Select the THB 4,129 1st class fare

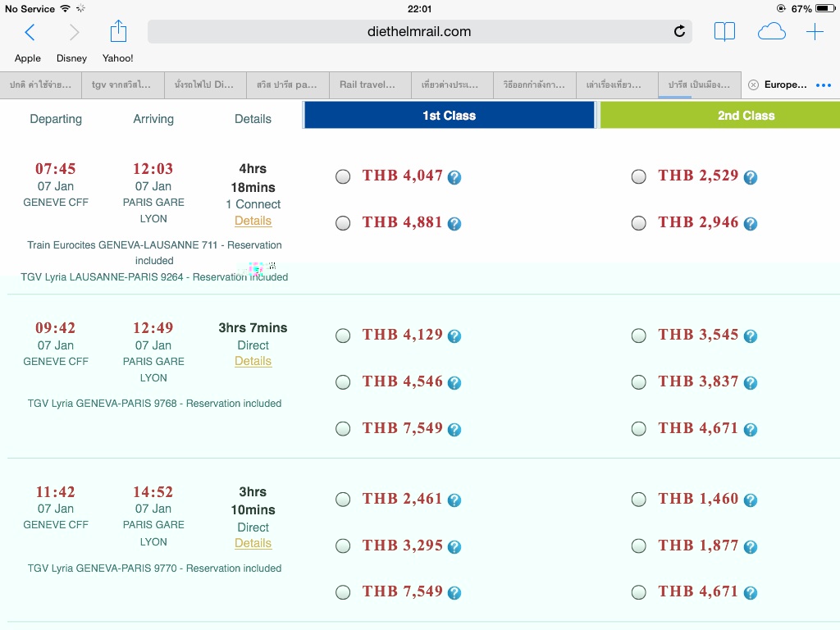pos(343,336)
